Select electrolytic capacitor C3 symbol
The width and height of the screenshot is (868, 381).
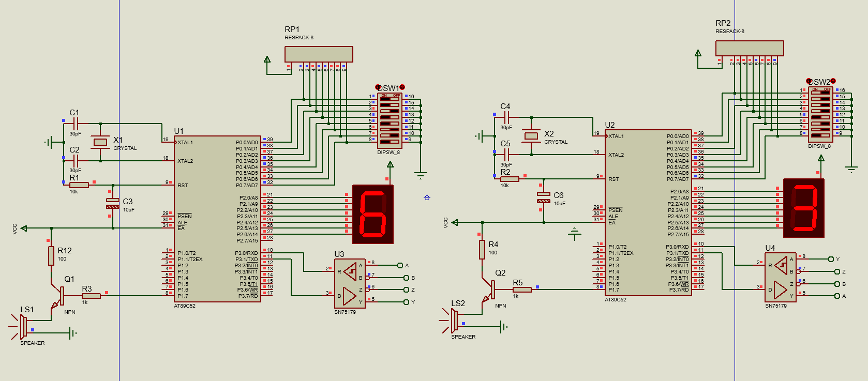click(x=113, y=203)
